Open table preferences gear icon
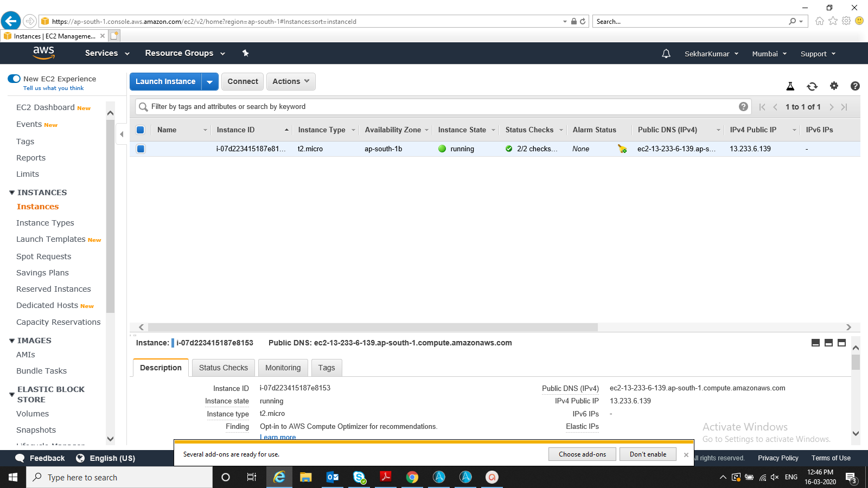This screenshot has height=488, width=868. click(834, 86)
